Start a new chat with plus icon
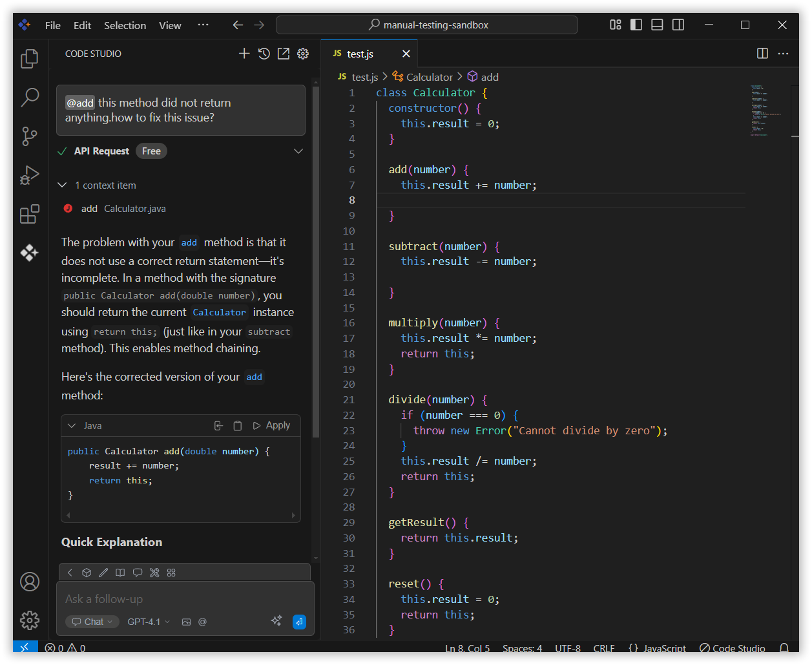Image resolution: width=812 pixels, height=665 pixels. point(244,54)
